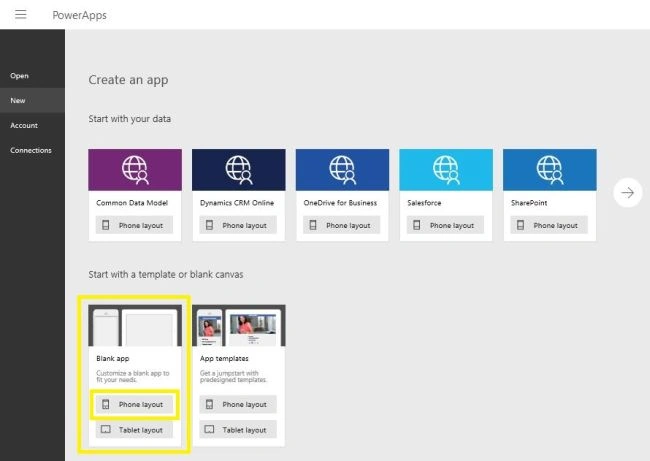Screen dimensions: 650x461
Task: Click the OneDrive for Business globe icon
Action: click(x=342, y=170)
